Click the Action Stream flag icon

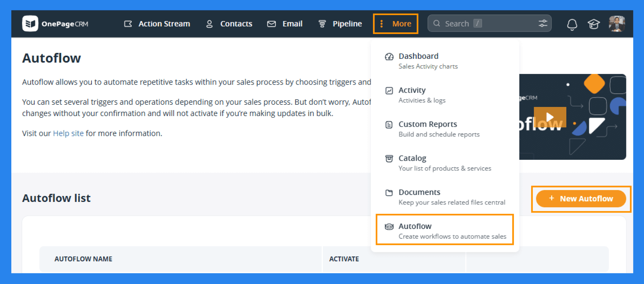(x=128, y=24)
